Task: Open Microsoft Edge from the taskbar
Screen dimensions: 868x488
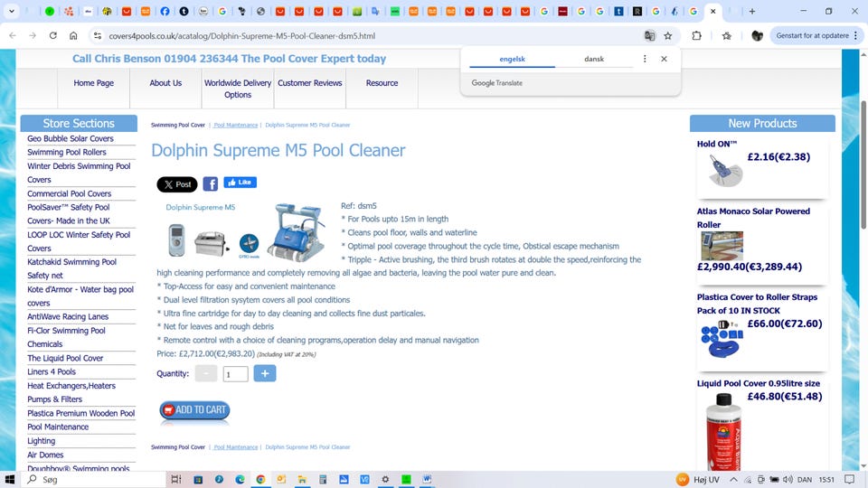Action: pos(240,479)
